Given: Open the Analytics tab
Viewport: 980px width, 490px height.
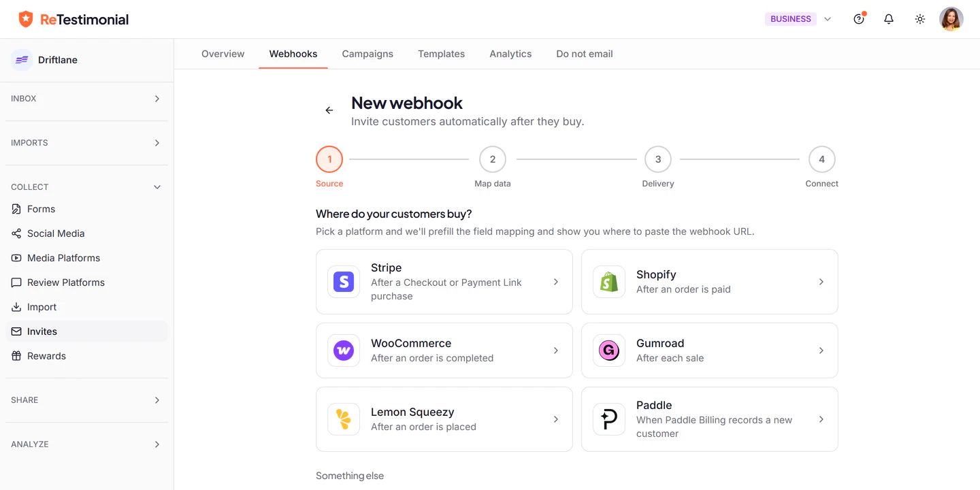Looking at the screenshot, I should [510, 54].
